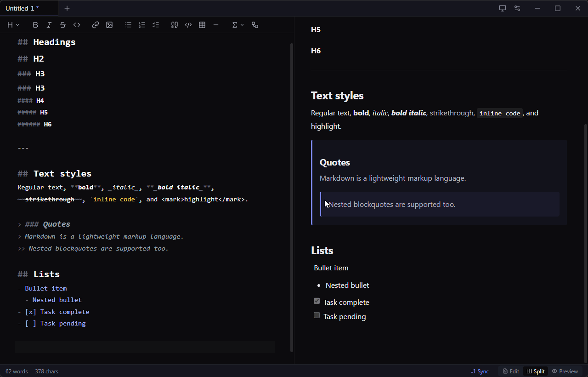Click the '###### H6' line in the editor
588x377 pixels.
coord(34,124)
